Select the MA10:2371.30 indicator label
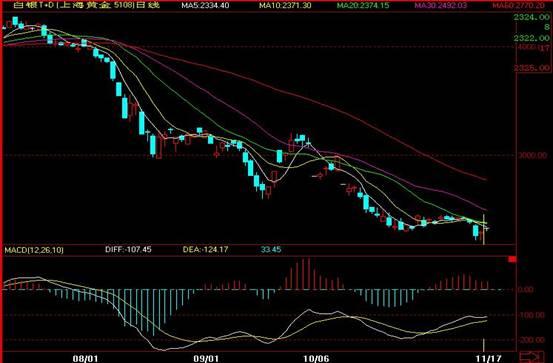 point(285,5)
